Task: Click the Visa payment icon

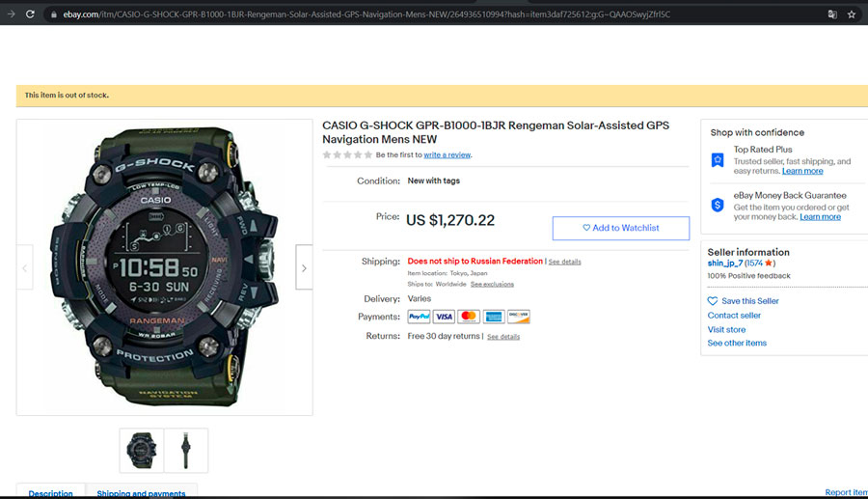Action: tap(444, 317)
